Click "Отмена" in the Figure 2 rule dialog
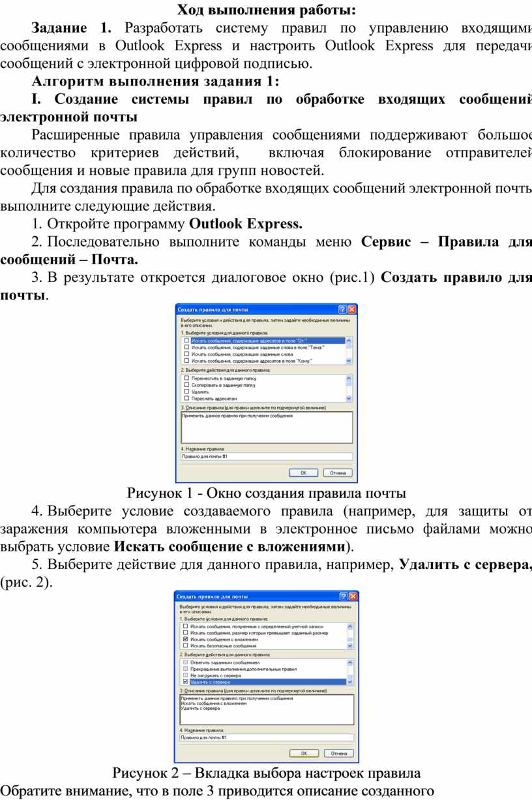Screen dimensions: 532x800 (339, 753)
